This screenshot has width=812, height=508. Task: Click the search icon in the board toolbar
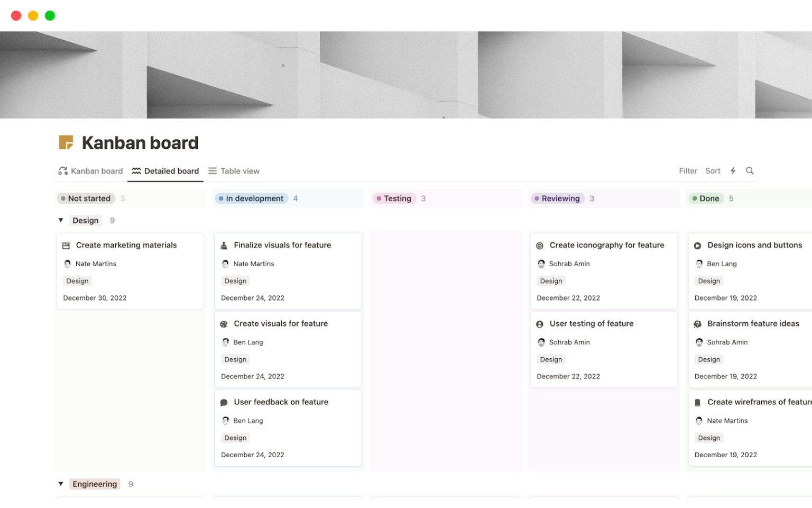pyautogui.click(x=750, y=170)
